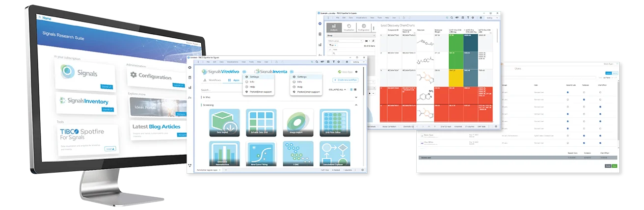Screen dimensions: 644x210
Task: Open the VitroVivo ellipsis menu button
Action: click(244, 72)
